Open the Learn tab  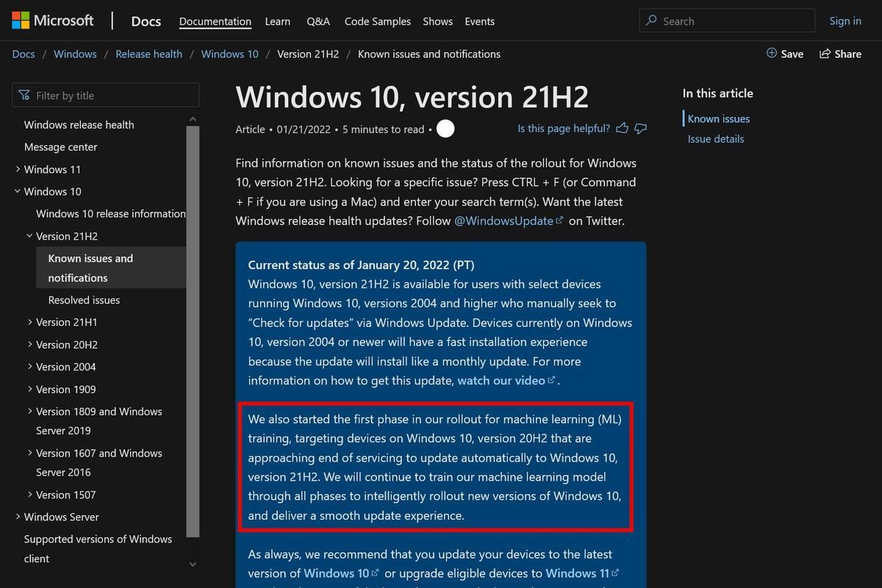pos(278,21)
